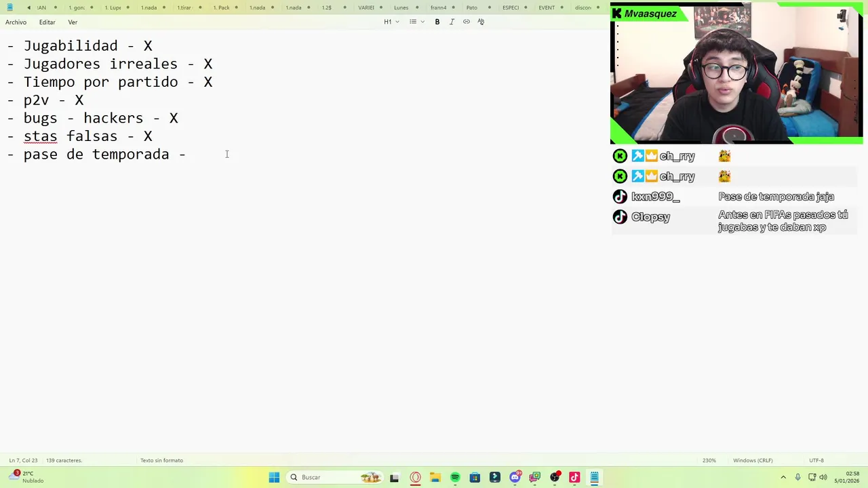Click kxn999_ chat message 'Pase de temporada jaja'

point(776,197)
